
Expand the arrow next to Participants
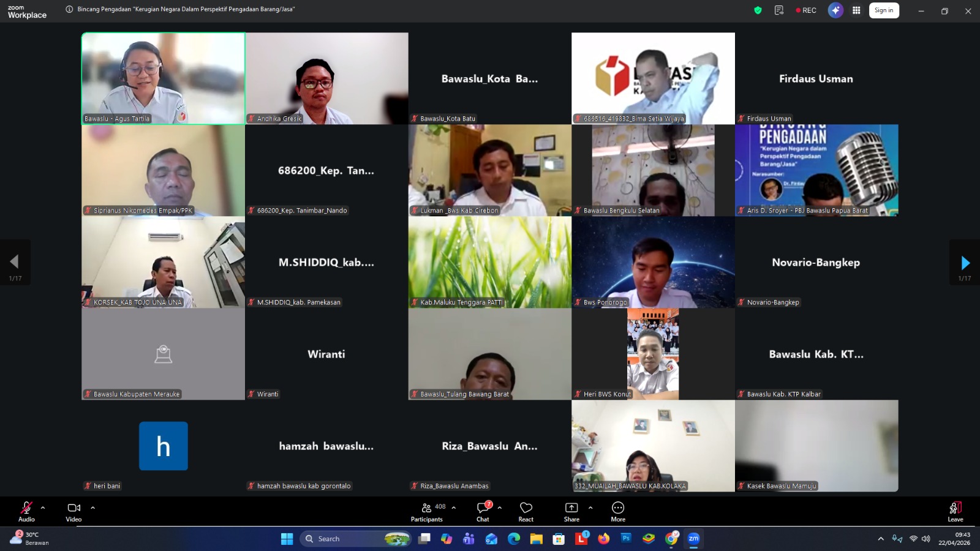coord(454,508)
